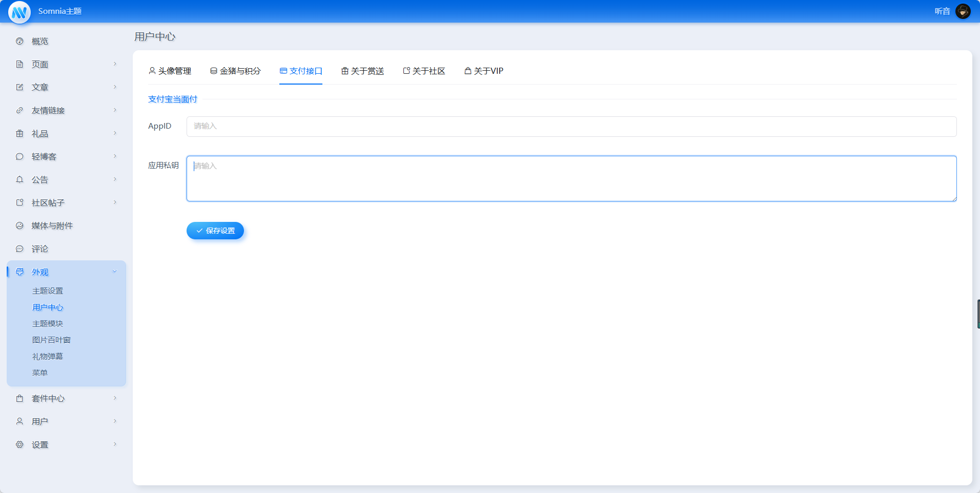
Task: Switch to the 头像管理 tab
Action: (170, 71)
